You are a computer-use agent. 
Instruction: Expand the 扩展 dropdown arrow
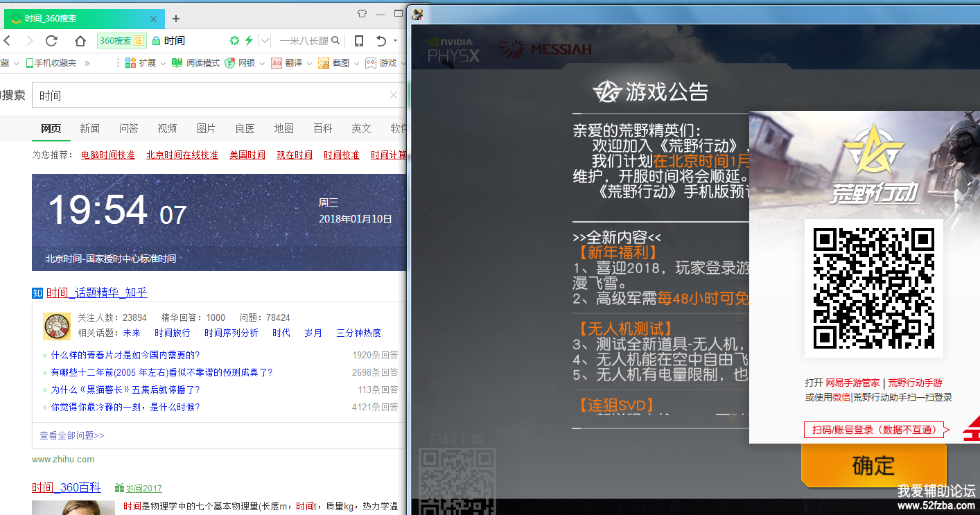coord(163,63)
